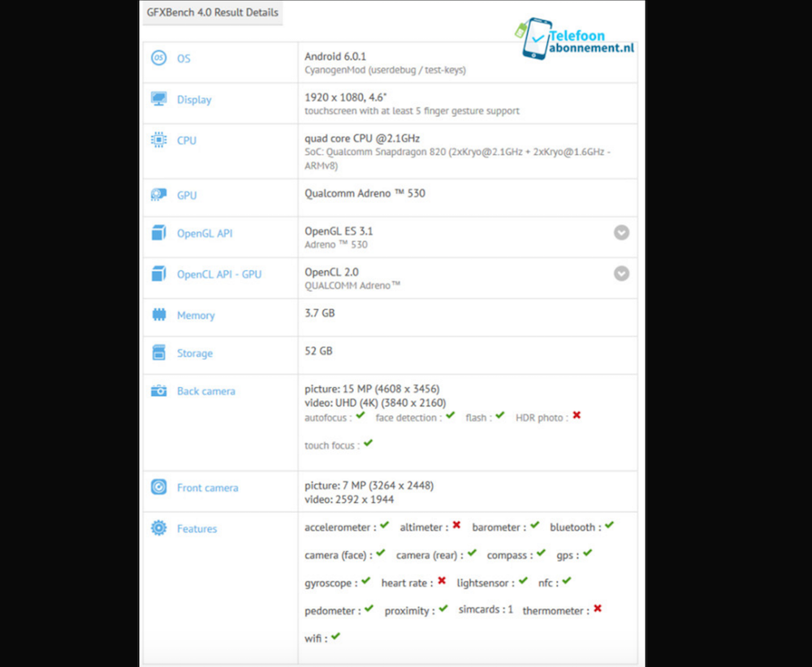This screenshot has width=812, height=667.
Task: Click the Front camera lens icon
Action: (159, 487)
